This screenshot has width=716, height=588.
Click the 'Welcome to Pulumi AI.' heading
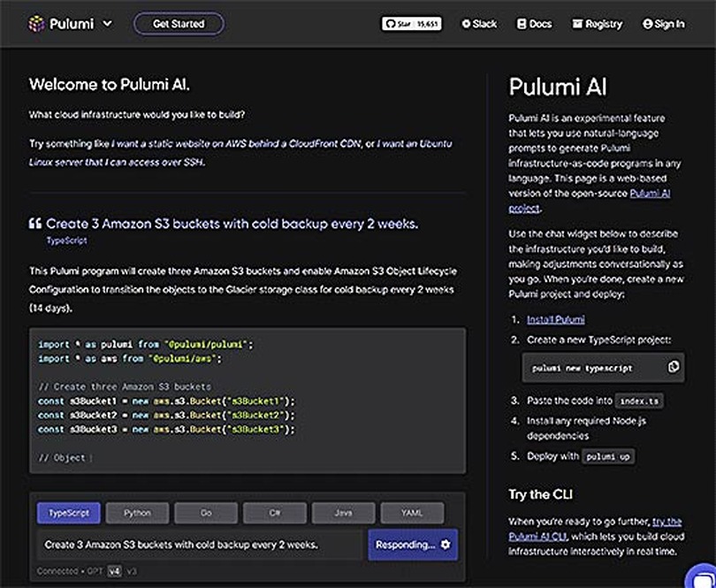[110, 85]
